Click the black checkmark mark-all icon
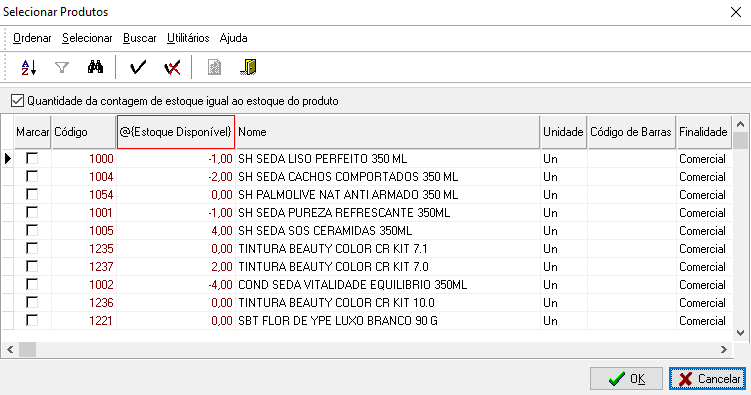Viewport: 751px width, 395px height. 138,67
